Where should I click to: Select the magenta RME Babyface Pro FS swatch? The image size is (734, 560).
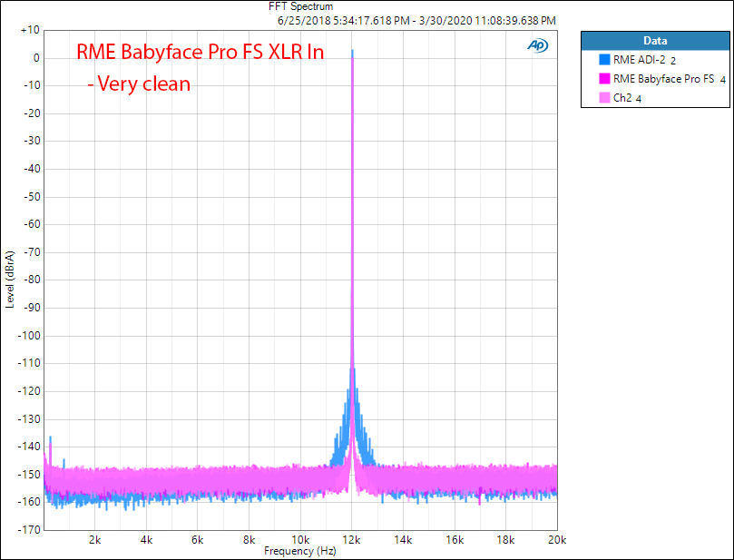[604, 79]
